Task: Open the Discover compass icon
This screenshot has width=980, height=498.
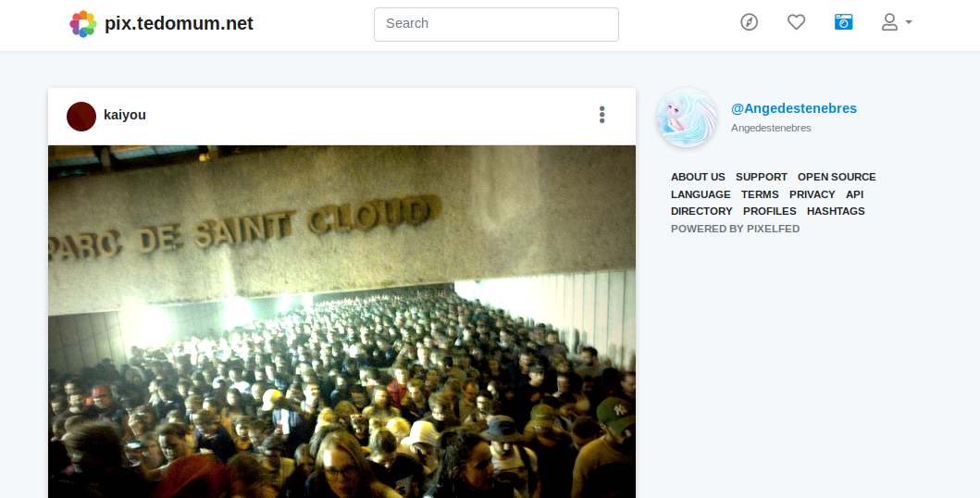Action: (749, 22)
